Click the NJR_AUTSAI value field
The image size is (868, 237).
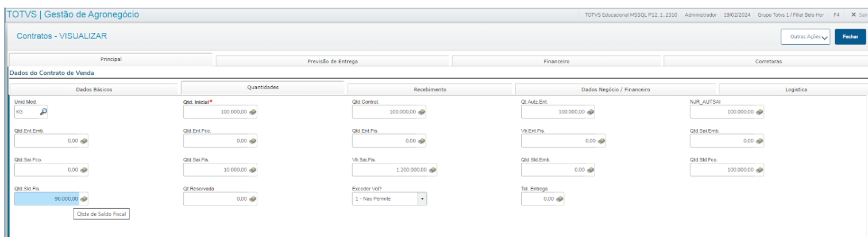723,112
